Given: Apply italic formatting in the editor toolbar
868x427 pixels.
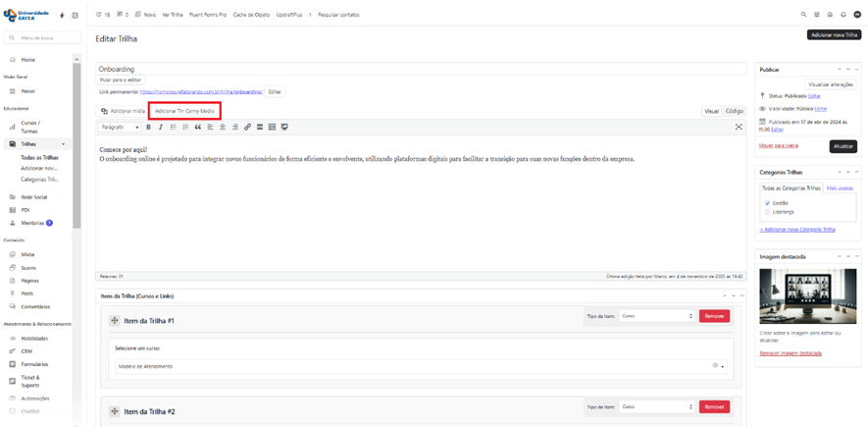Looking at the screenshot, I should (x=161, y=128).
